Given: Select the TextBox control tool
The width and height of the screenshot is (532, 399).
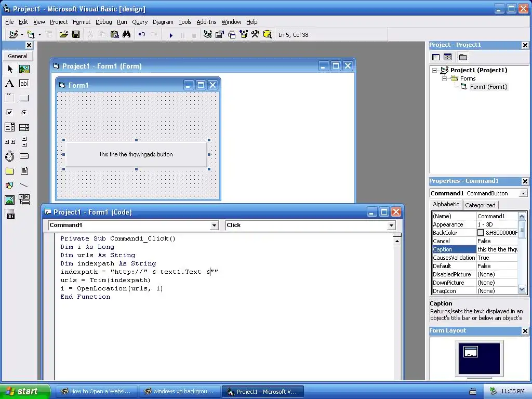Looking at the screenshot, I should (24, 84).
